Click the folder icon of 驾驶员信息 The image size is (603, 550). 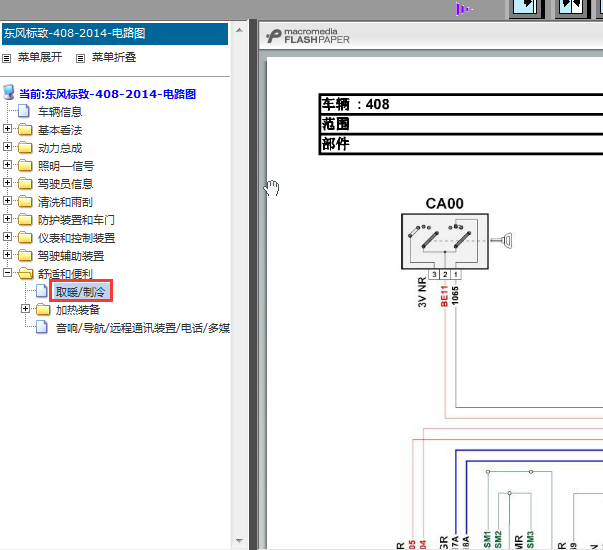click(25, 183)
